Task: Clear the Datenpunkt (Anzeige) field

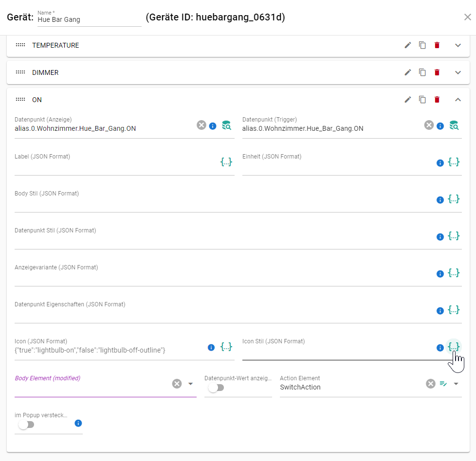Action: [201, 125]
